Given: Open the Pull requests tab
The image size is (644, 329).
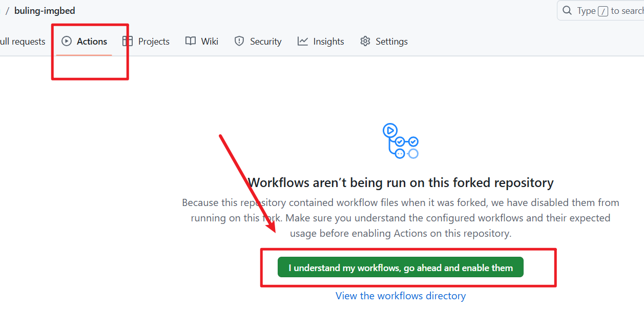Looking at the screenshot, I should click(x=23, y=42).
